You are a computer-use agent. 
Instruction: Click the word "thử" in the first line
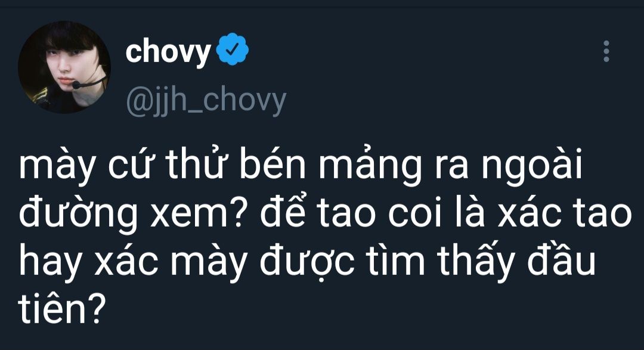point(196,165)
